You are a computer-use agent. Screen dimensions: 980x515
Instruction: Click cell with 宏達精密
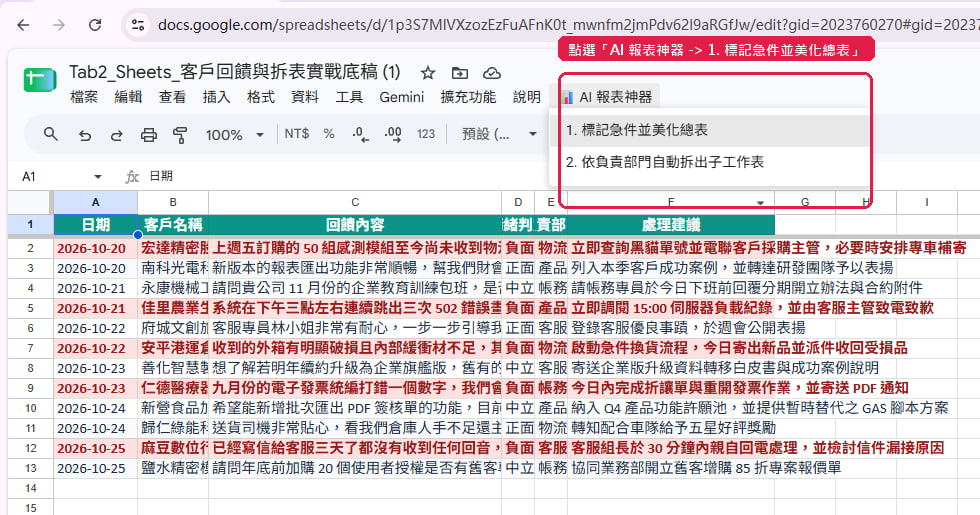coord(173,248)
